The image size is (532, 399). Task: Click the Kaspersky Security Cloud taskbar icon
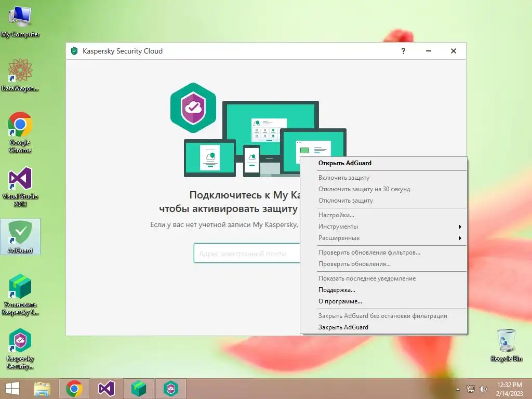point(170,389)
